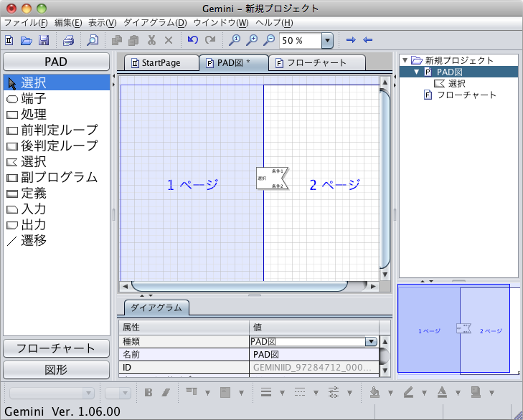Click the new project toolbar icon
523x420 pixels.
9,40
